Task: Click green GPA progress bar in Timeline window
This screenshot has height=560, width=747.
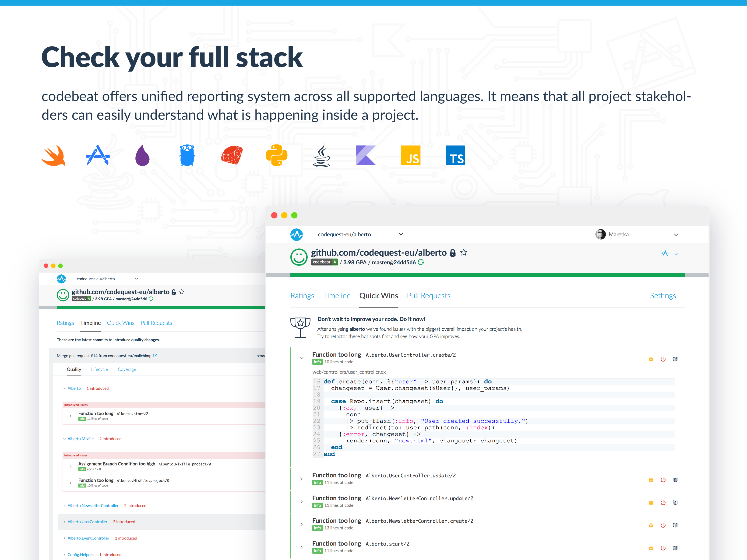Action: click(161, 308)
